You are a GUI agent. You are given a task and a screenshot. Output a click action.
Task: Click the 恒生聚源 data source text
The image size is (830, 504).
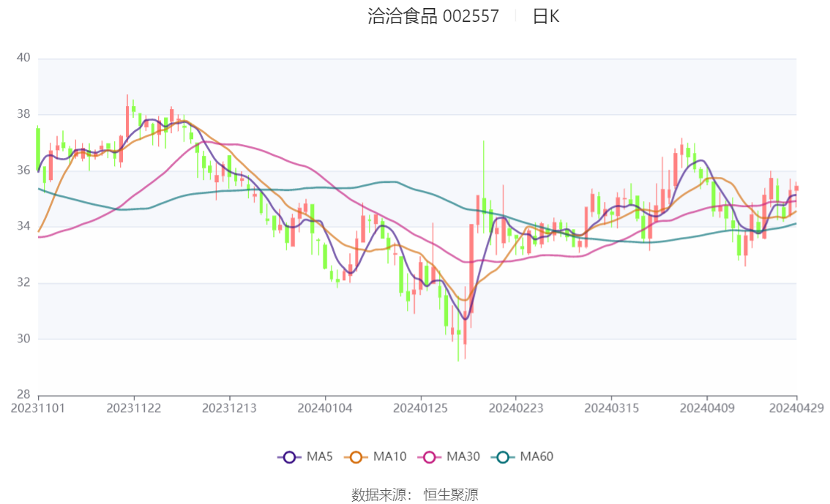pyautogui.click(x=451, y=495)
